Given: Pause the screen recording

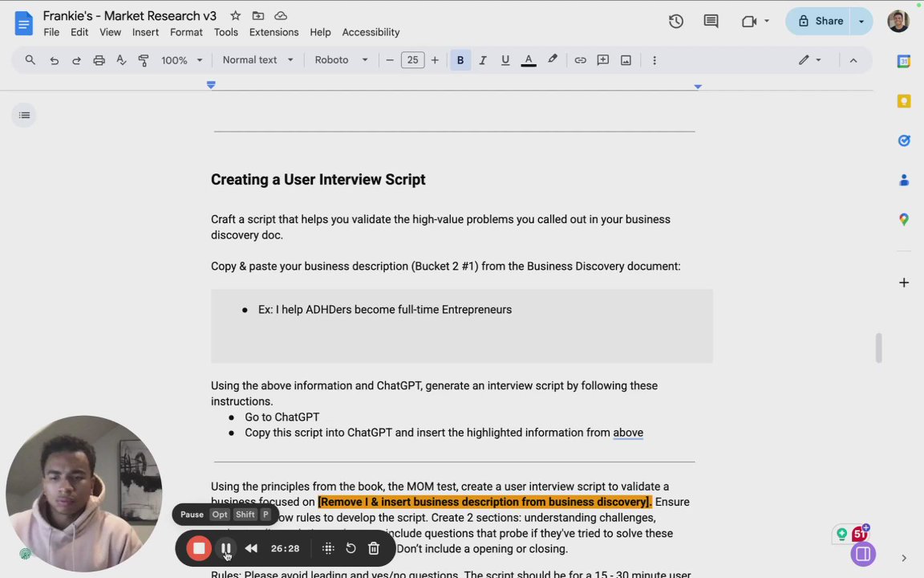Looking at the screenshot, I should (225, 548).
